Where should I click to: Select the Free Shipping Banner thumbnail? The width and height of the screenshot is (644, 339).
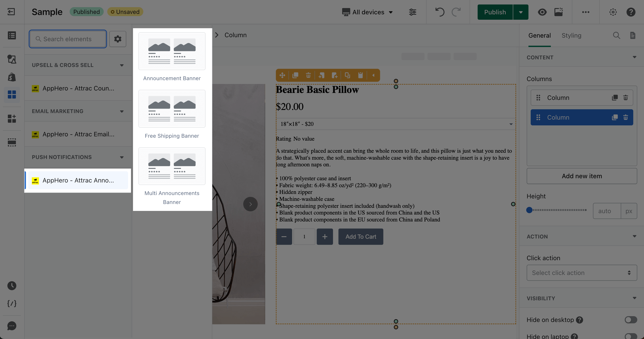(x=172, y=109)
